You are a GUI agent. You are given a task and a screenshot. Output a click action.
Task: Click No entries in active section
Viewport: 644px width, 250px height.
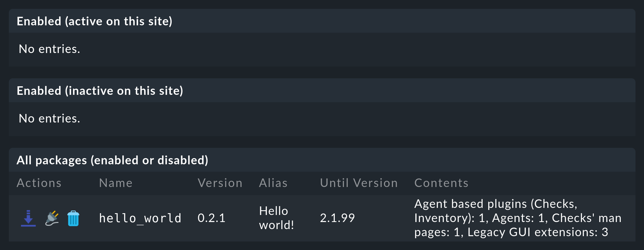[x=49, y=49]
